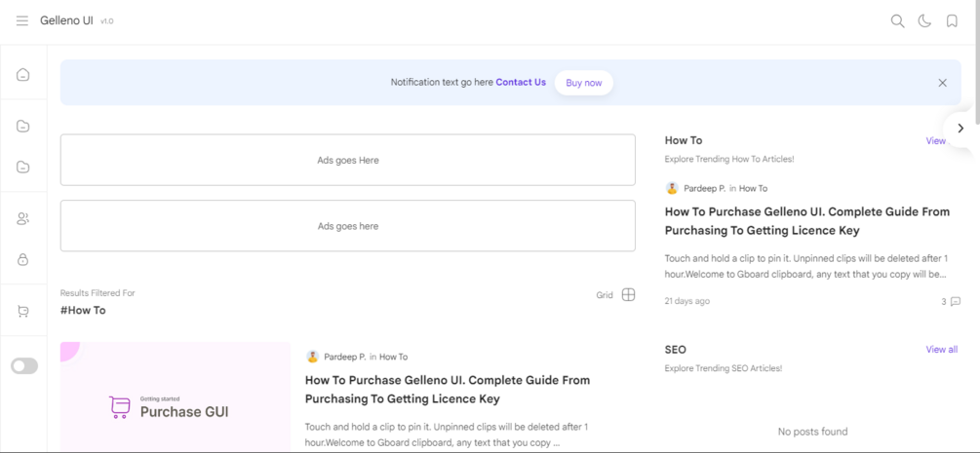Open the users icon in sidebar
Screen dimensions: 980x453
click(x=23, y=218)
